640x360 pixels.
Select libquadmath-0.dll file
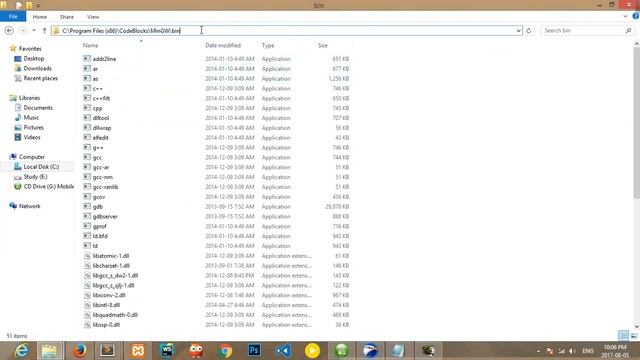tap(115, 315)
